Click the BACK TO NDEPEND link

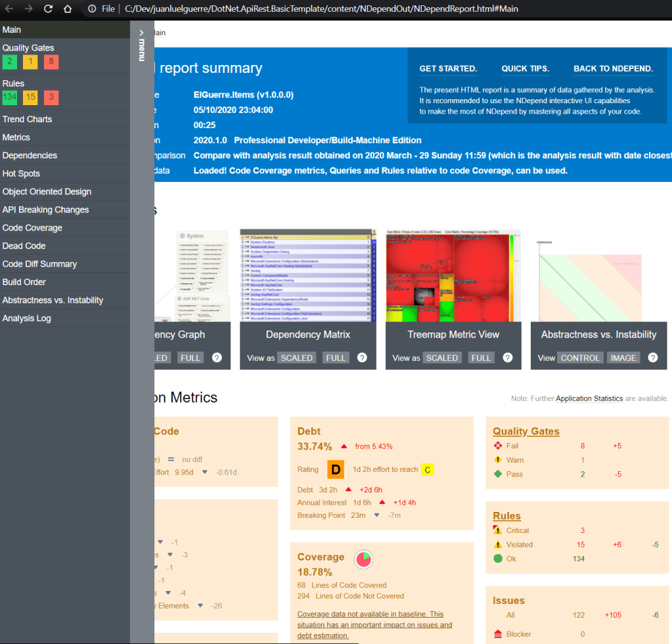pyautogui.click(x=613, y=68)
